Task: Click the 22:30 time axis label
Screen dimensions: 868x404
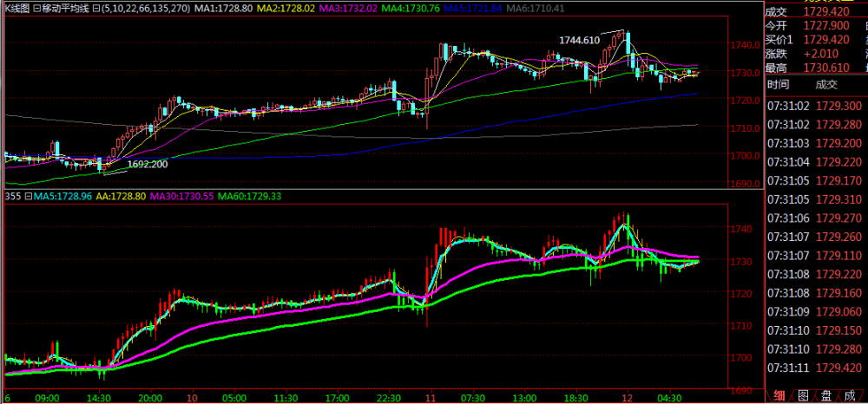Action: tap(390, 398)
